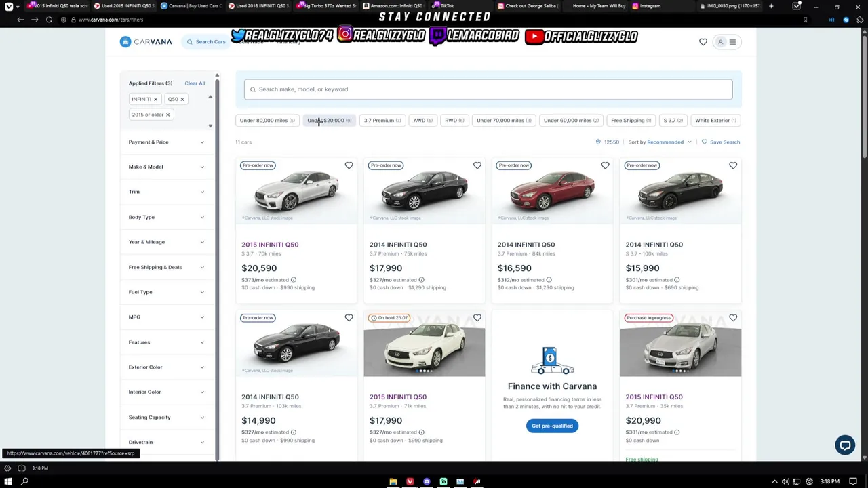Expand Exterior Color filter section
The width and height of the screenshot is (868, 488).
[166, 367]
